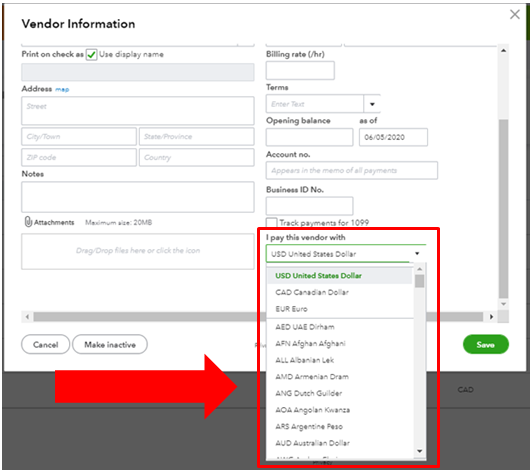Image resolution: width=532 pixels, height=476 pixels.
Task: Uncheck Use display name checkbox
Action: click(x=91, y=55)
